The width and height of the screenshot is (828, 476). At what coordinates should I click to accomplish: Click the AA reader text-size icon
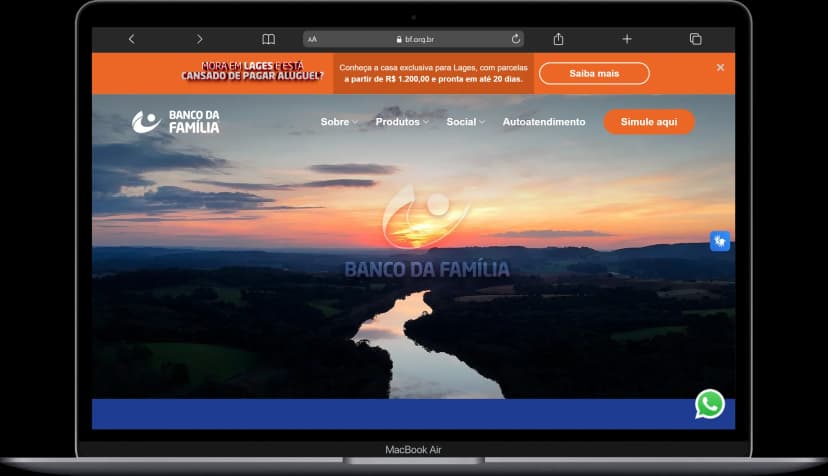coord(312,39)
